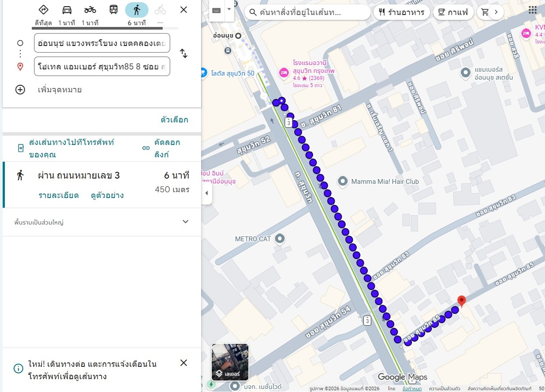545x392 pixels.
Task: Collapse the side panel arrow
Action: pyautogui.click(x=206, y=193)
